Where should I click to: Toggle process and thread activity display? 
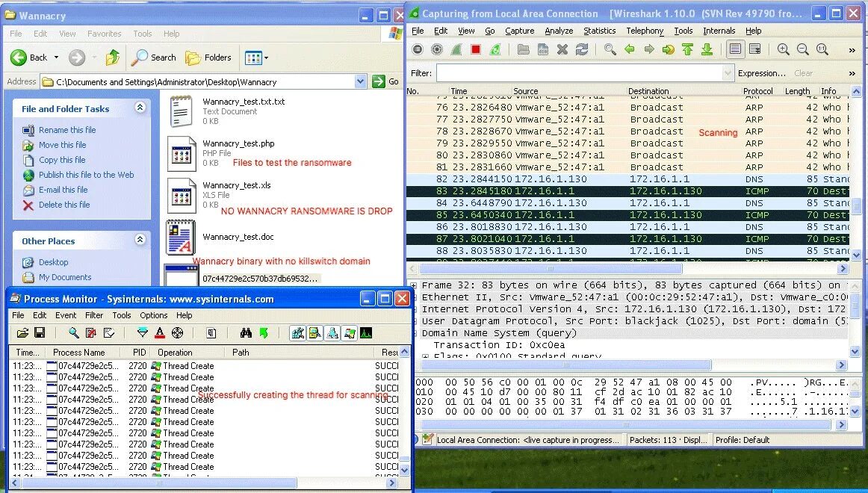point(350,332)
